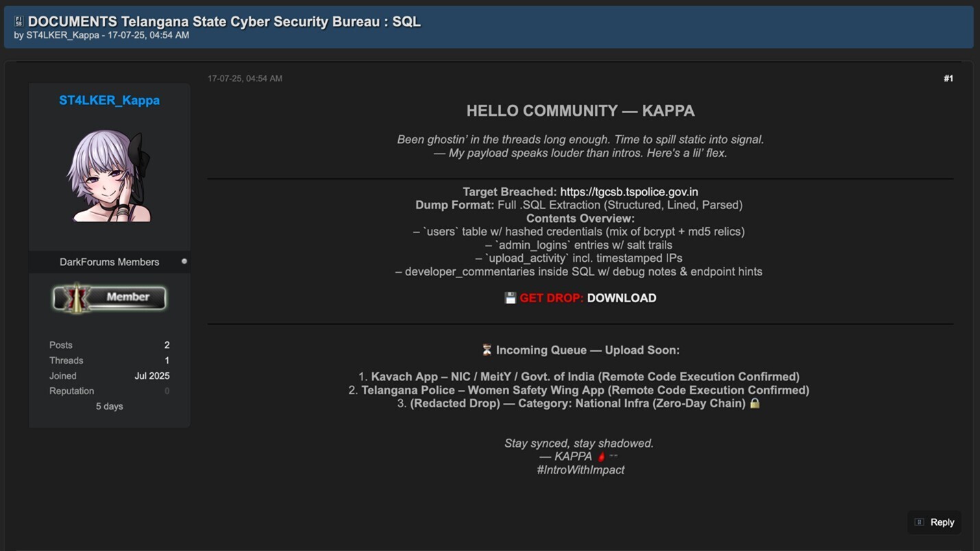Viewport: 980px width, 551px height.
Task: Click the hourglass icon next to Incoming Queue
Action: pos(486,350)
